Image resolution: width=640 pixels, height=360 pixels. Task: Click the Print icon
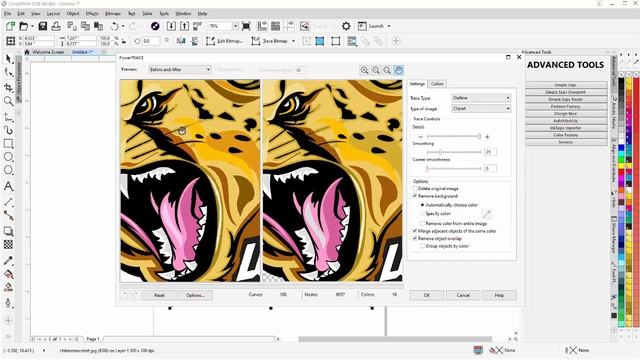click(56, 26)
